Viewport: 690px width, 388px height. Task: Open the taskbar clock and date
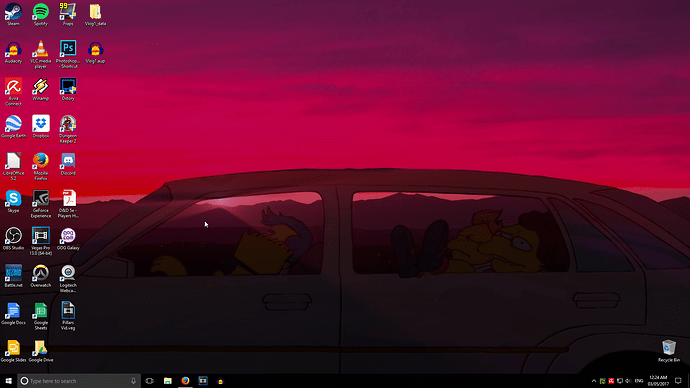tap(658, 381)
